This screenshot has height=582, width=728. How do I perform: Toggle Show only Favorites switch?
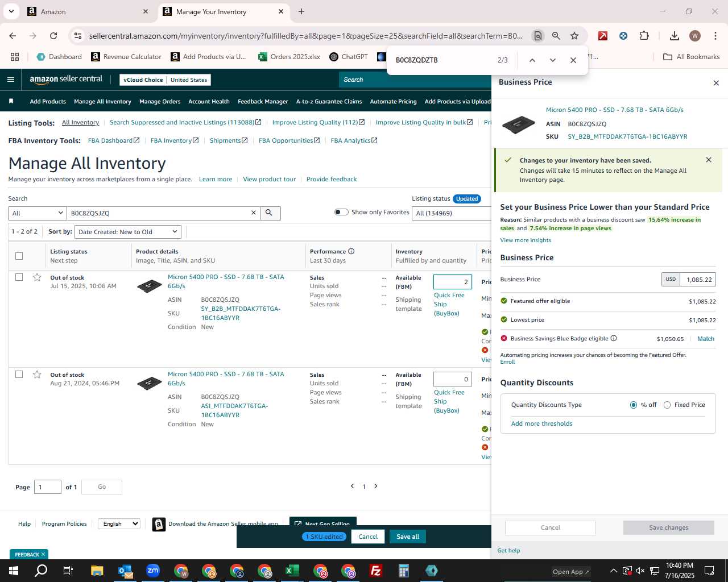341,212
